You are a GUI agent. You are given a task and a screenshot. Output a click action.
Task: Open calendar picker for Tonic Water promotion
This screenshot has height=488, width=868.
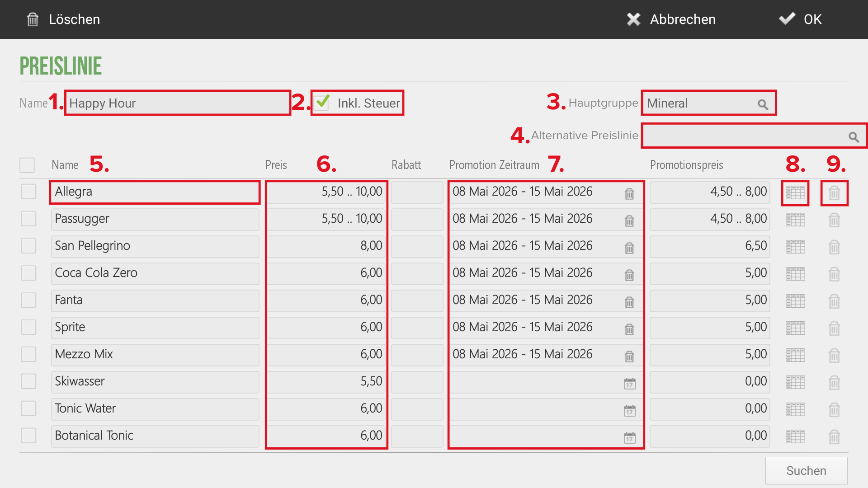(x=630, y=411)
